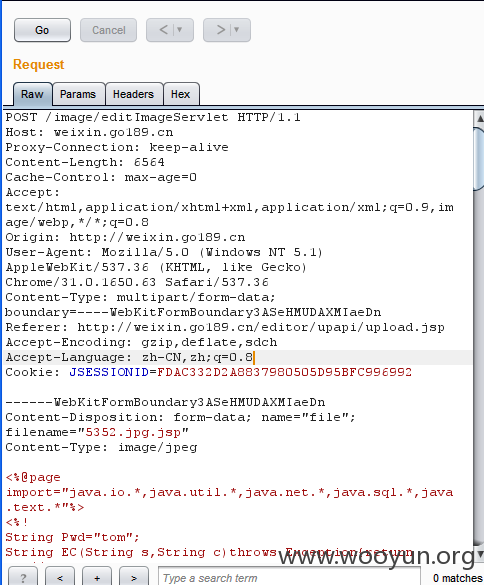Viewport: 484px width, 585px height.
Task: Click the Proxy-Connection: keep-alive line
Action: (x=117, y=147)
